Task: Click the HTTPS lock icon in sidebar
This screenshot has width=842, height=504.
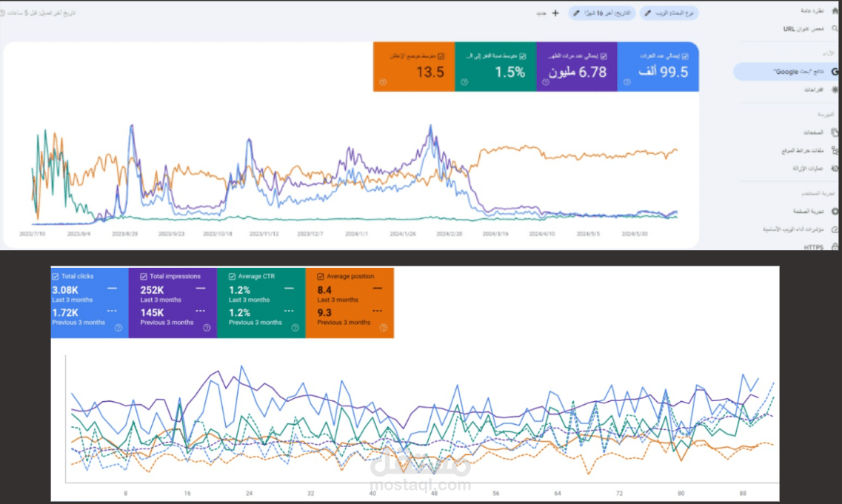Action: point(835,247)
